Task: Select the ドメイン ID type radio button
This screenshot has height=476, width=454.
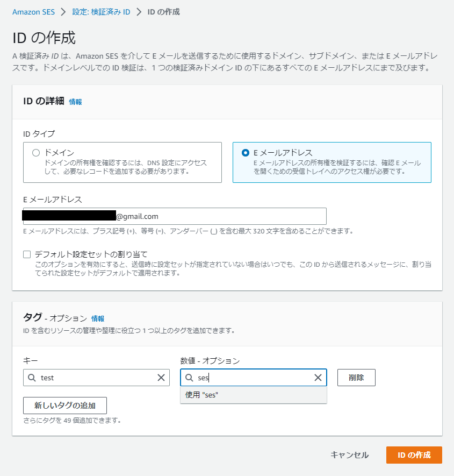Action: tap(36, 153)
